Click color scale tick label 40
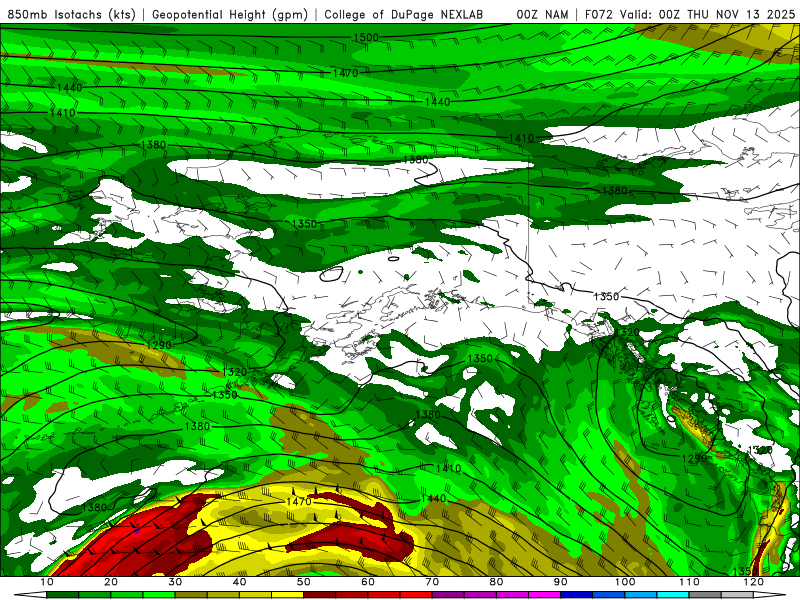This screenshot has height=600, width=800. click(x=239, y=582)
